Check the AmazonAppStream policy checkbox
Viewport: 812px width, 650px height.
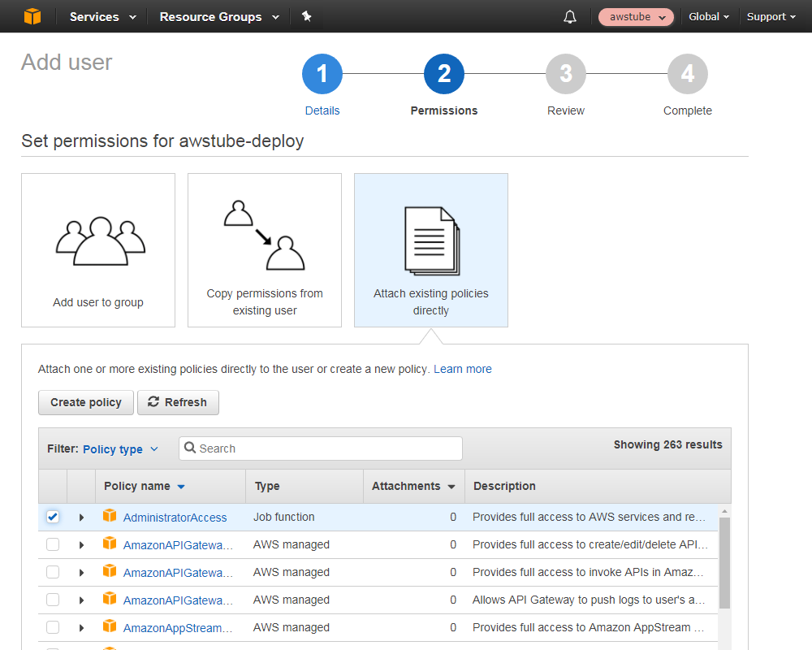point(53,627)
